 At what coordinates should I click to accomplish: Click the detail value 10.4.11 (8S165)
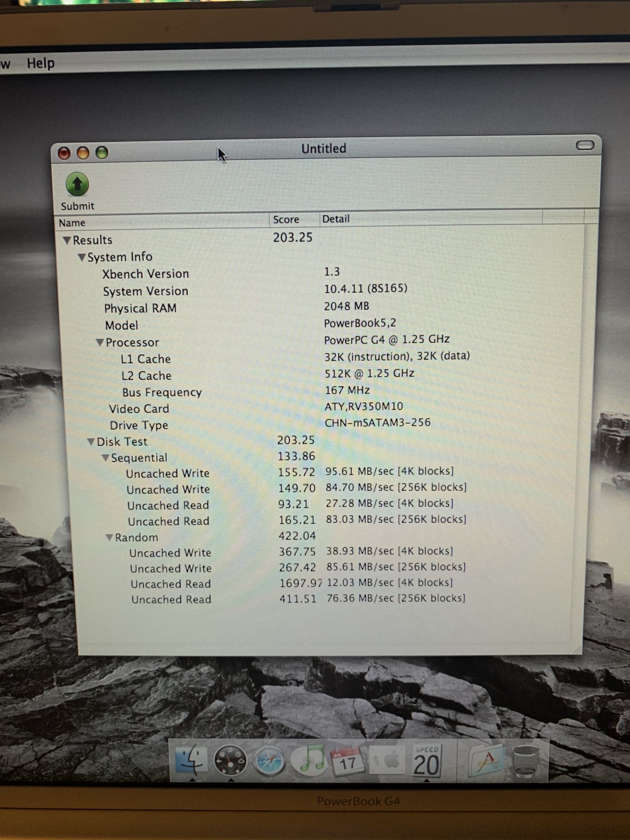(x=365, y=289)
